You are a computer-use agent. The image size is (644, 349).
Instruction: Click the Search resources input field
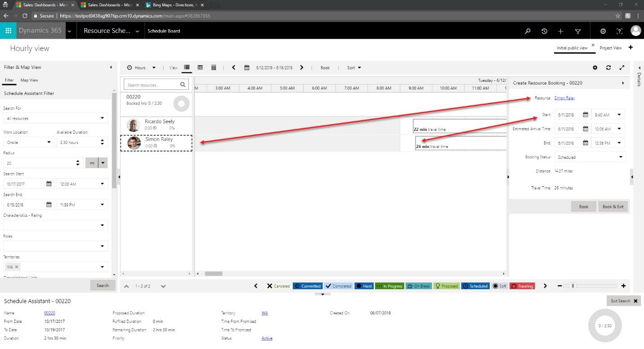(152, 85)
